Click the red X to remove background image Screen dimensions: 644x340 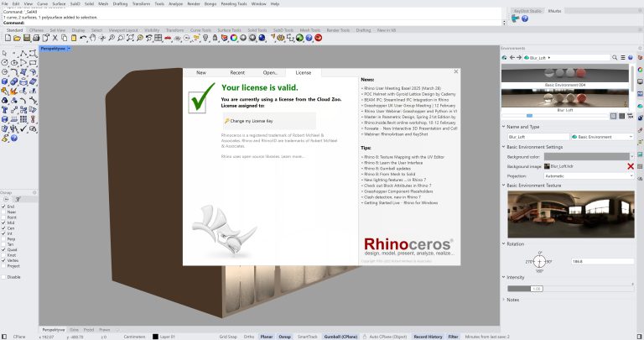[631, 166]
